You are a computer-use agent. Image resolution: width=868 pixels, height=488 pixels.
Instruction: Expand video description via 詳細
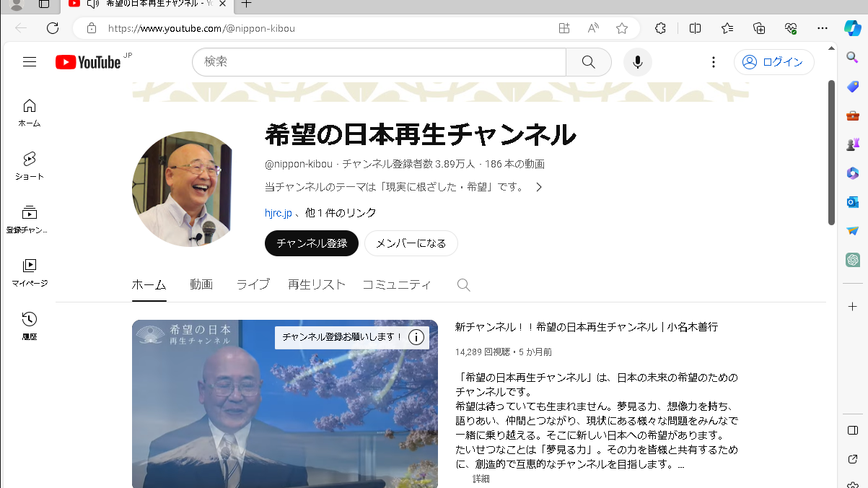click(x=481, y=479)
